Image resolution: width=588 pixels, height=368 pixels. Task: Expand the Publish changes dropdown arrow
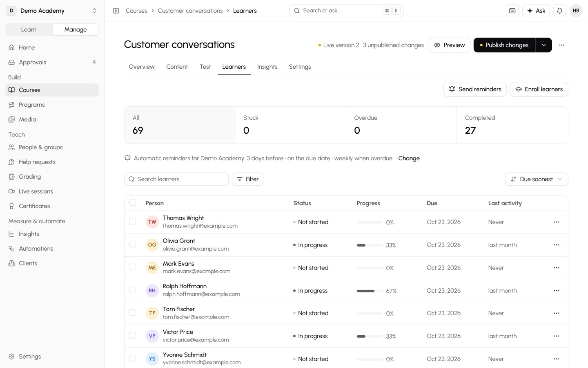tap(543, 45)
